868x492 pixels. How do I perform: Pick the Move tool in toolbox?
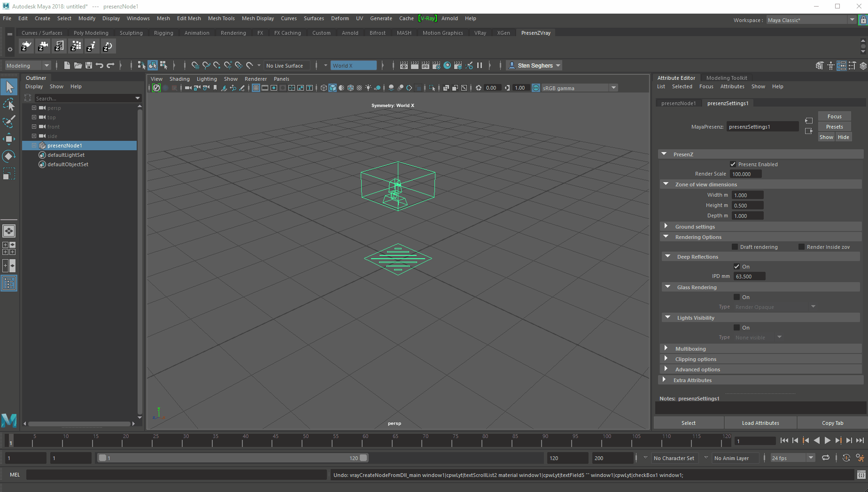pyautogui.click(x=9, y=139)
